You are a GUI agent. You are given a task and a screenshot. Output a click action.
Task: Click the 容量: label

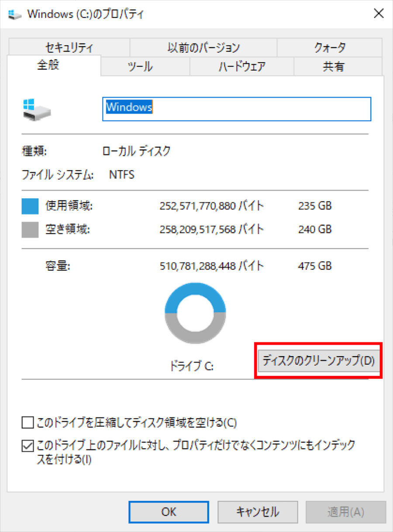[x=58, y=266]
